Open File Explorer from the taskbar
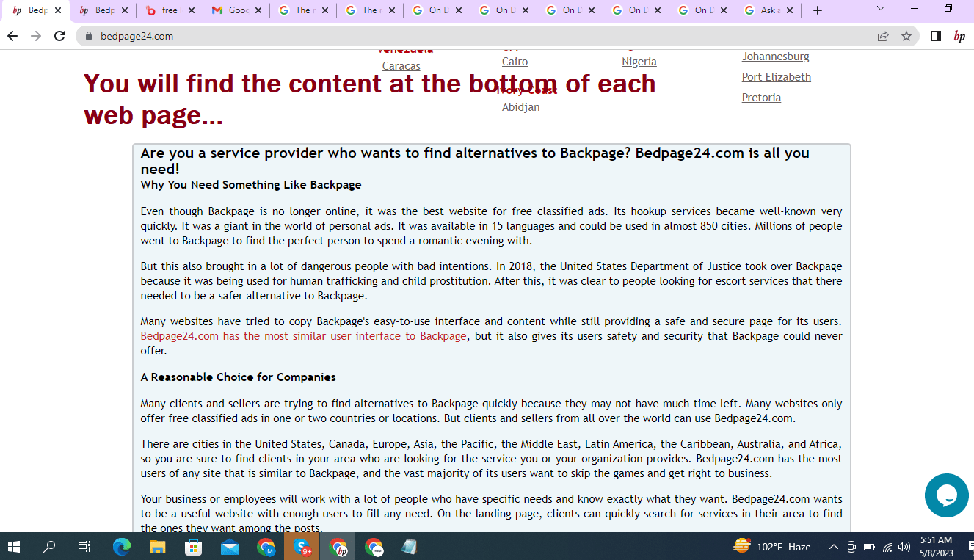The image size is (974, 560). click(158, 547)
